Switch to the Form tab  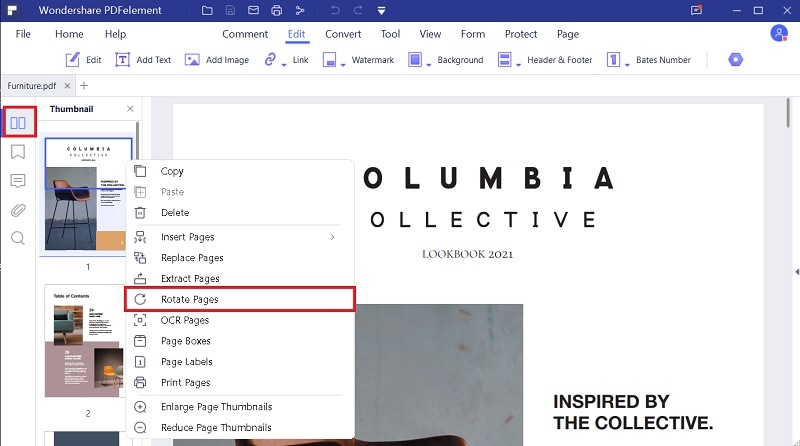click(473, 34)
